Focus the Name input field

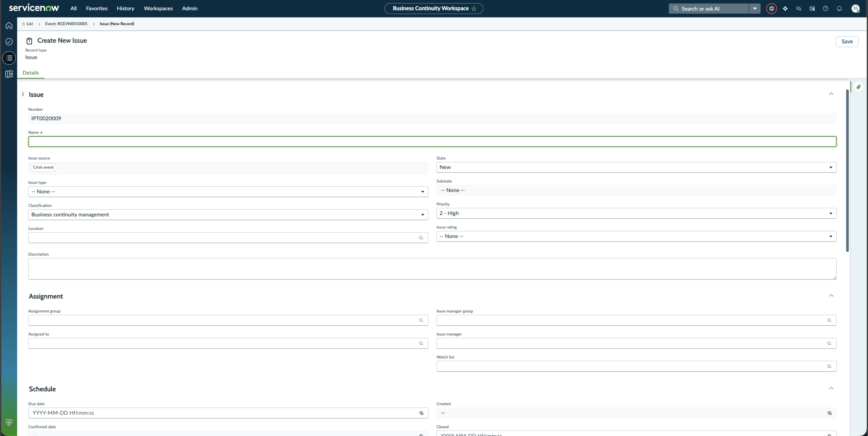(x=432, y=142)
